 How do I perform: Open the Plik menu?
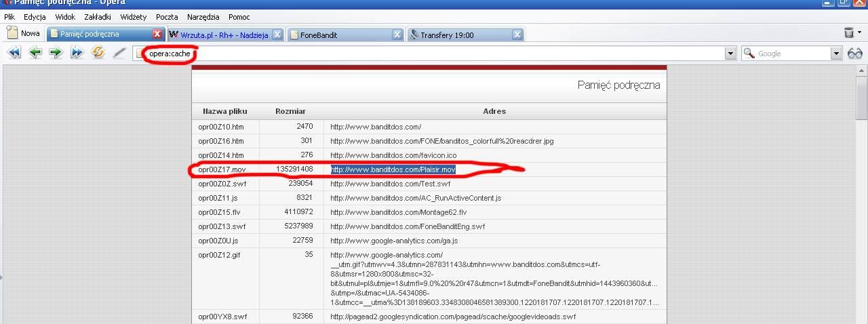(9, 16)
